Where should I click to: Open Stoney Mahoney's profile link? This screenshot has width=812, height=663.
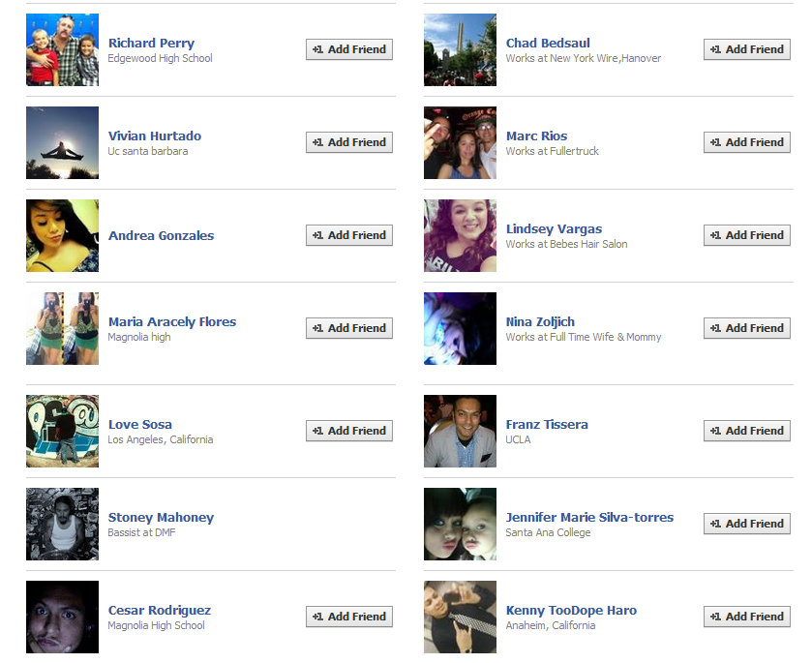click(x=161, y=518)
